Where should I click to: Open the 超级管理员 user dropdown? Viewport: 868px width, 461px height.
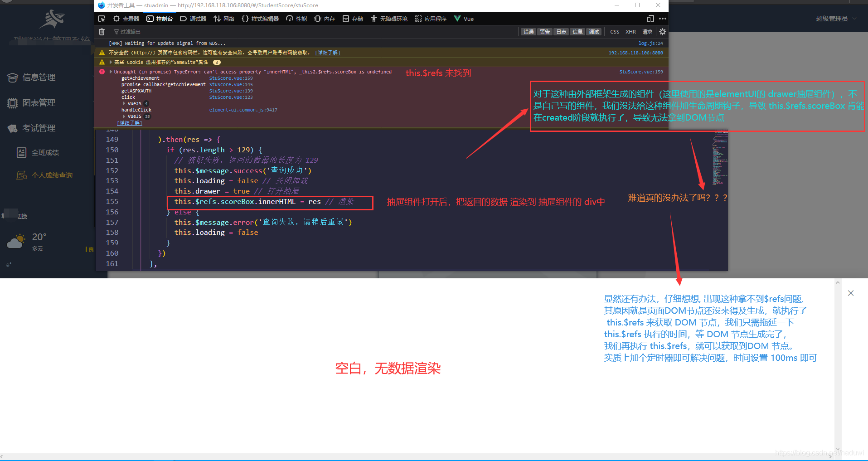coord(836,19)
